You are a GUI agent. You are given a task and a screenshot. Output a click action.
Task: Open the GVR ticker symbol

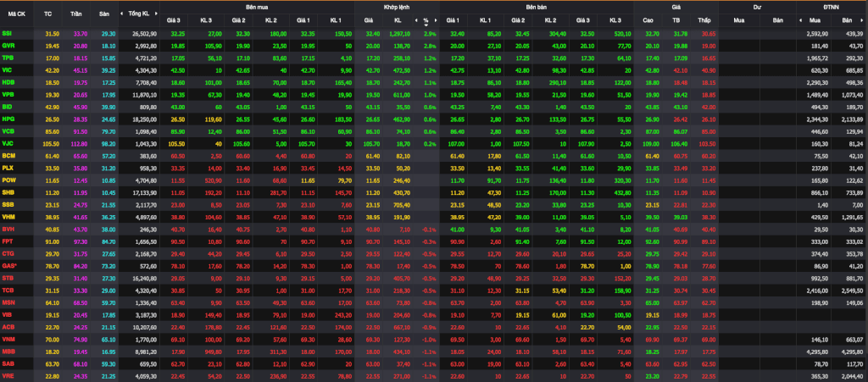tap(8, 46)
